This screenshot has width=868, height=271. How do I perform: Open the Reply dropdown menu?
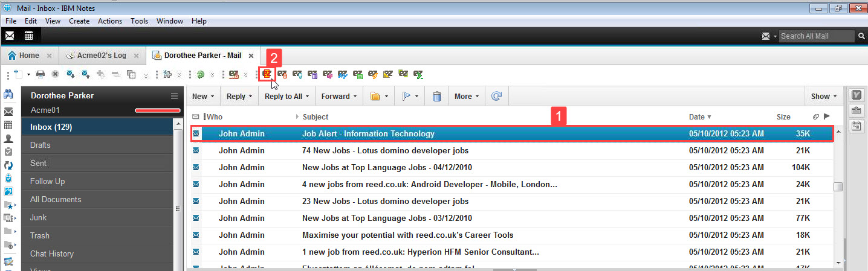point(251,97)
